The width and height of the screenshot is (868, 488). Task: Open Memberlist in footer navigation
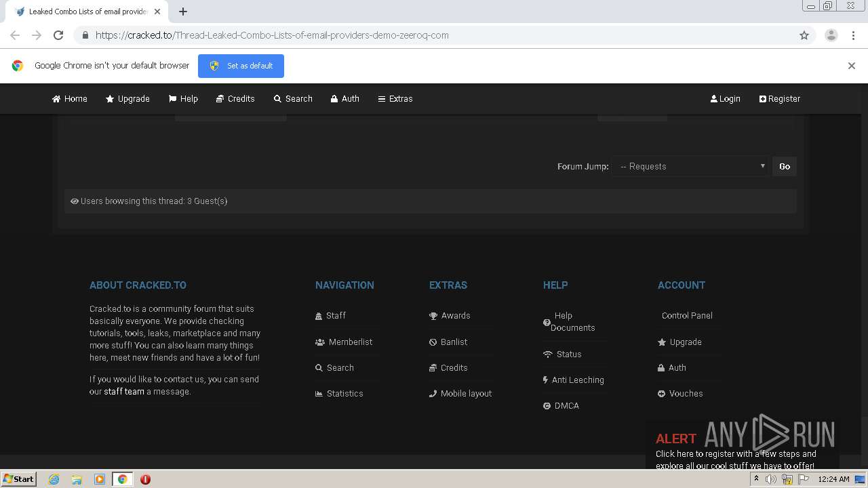pyautogui.click(x=351, y=342)
